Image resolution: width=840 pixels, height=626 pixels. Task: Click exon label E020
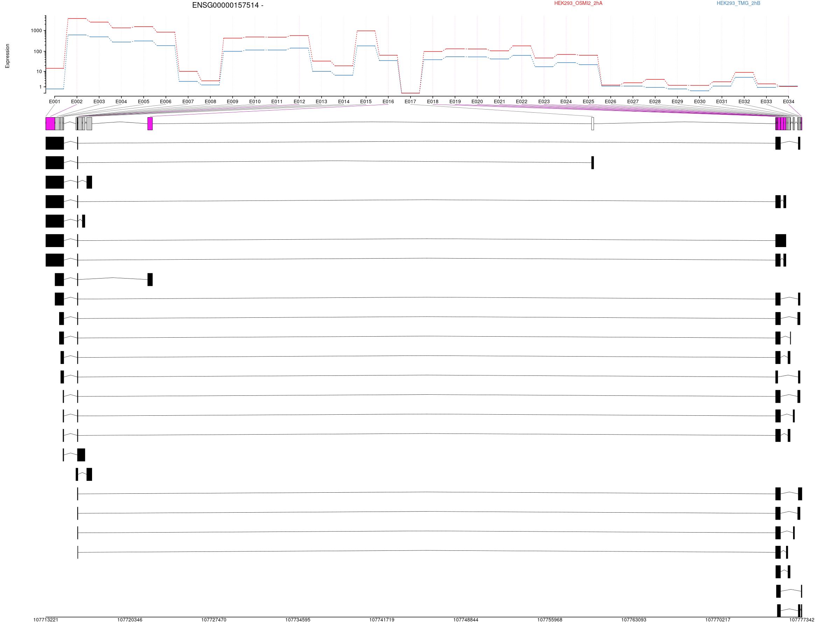click(477, 101)
